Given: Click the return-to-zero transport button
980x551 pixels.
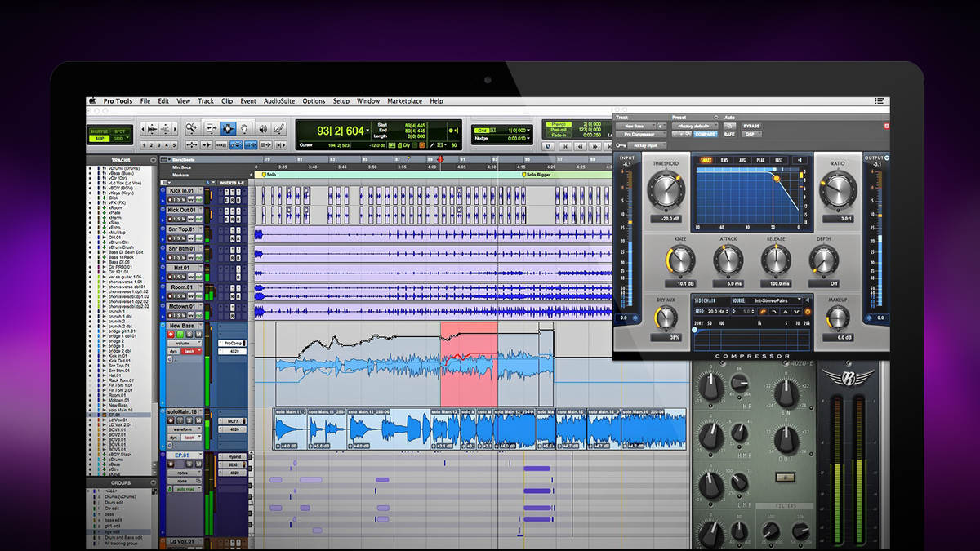Looking at the screenshot, I should point(565,146).
